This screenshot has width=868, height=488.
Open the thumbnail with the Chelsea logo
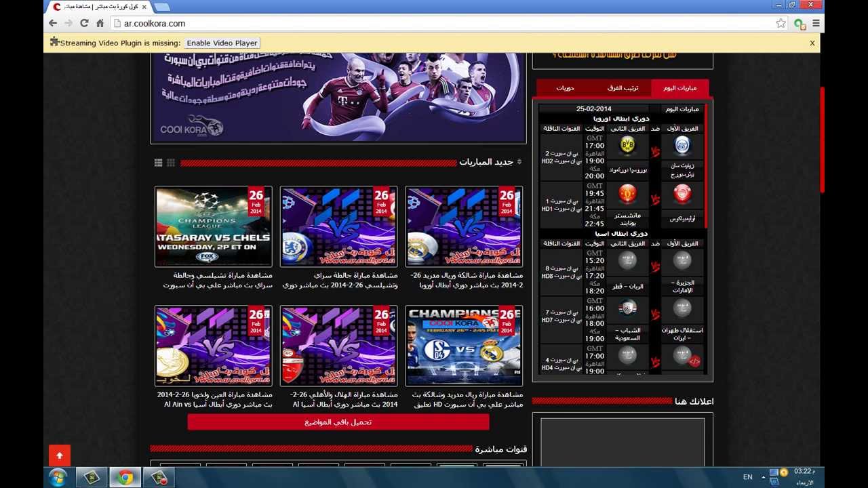(x=338, y=226)
